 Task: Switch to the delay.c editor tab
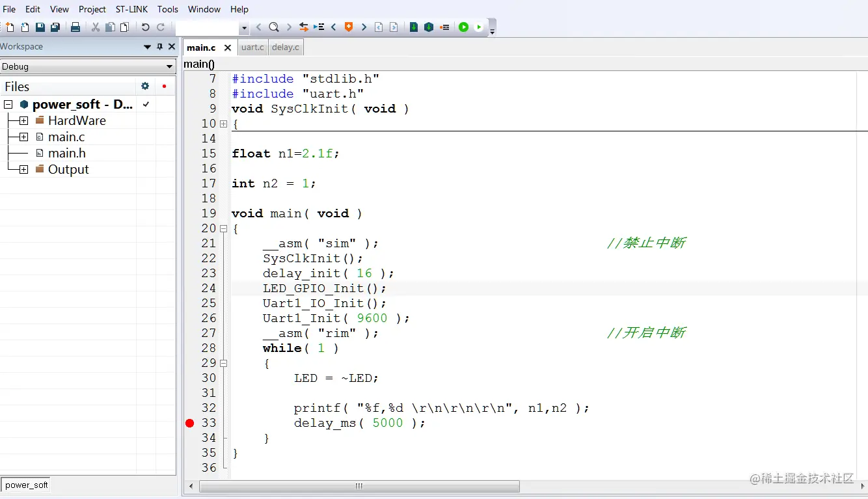[286, 47]
